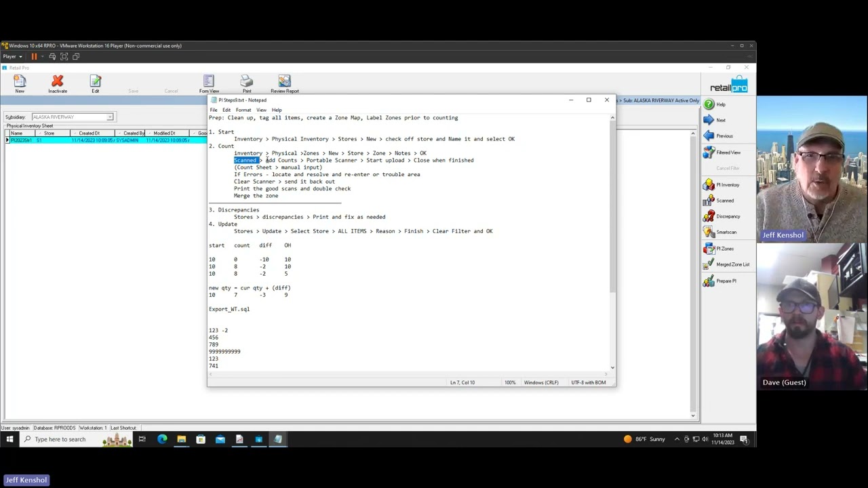Open the Notepad File menu
Viewport: 868px width, 488px height.
[x=214, y=110]
